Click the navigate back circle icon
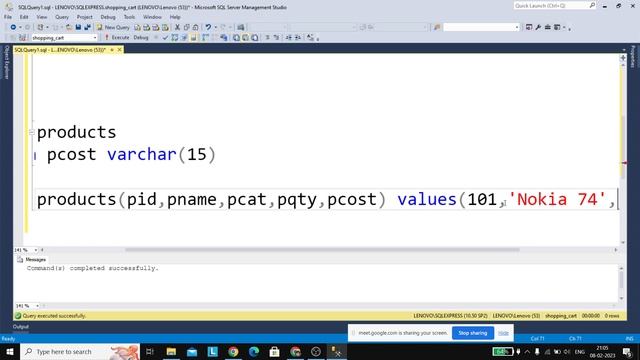This screenshot has height=360, width=640. (x=13, y=27)
